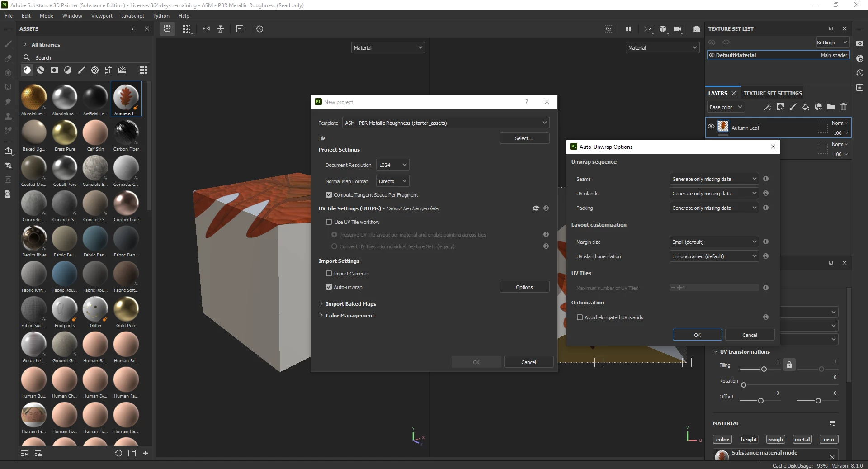Enable Avoid elongated UV islands checkbox
The image size is (868, 469).
coord(580,317)
